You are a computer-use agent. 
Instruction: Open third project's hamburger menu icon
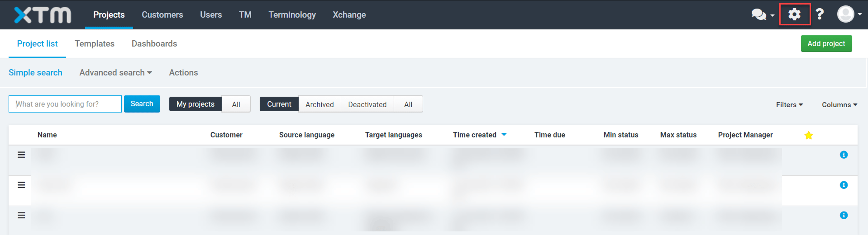[x=21, y=215]
